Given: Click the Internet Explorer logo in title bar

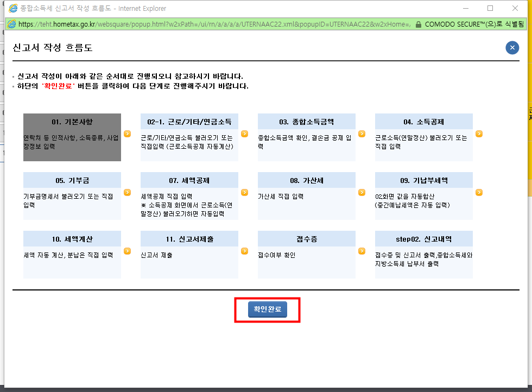Looking at the screenshot, I should tap(13, 8).
